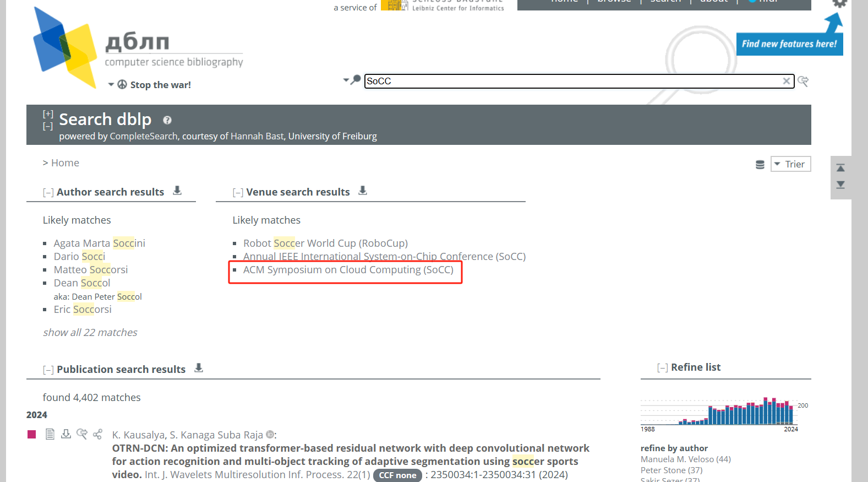Jump to the top with the side arrow icon
The height and width of the screenshot is (482, 868).
coord(840,168)
